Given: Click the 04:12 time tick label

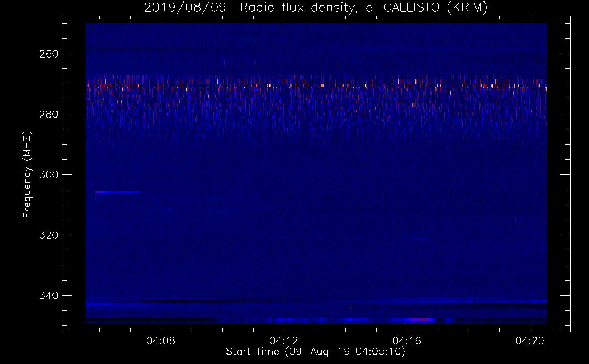Looking at the screenshot, I should (x=284, y=341).
